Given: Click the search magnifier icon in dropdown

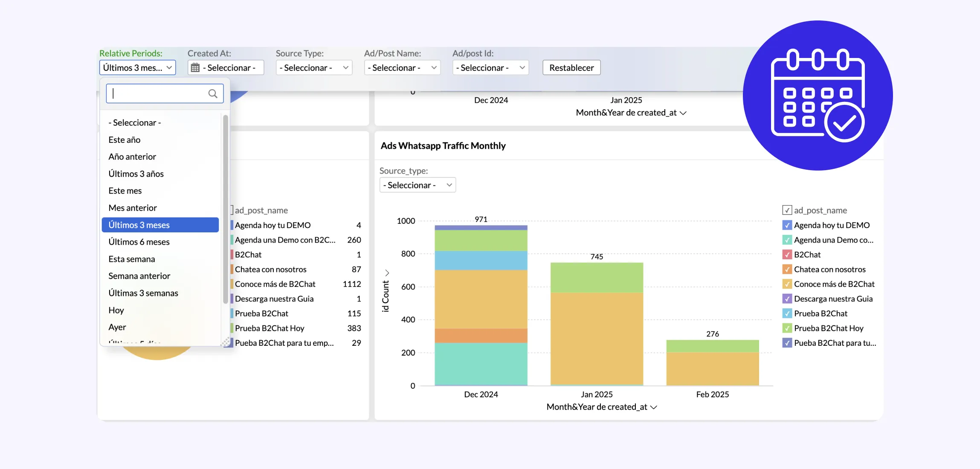Looking at the screenshot, I should (212, 93).
